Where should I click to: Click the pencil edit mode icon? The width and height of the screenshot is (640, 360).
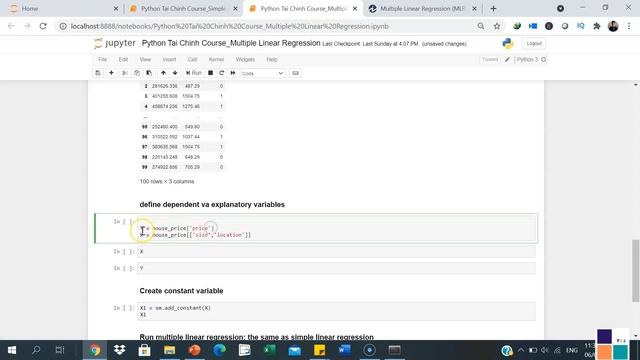click(507, 60)
